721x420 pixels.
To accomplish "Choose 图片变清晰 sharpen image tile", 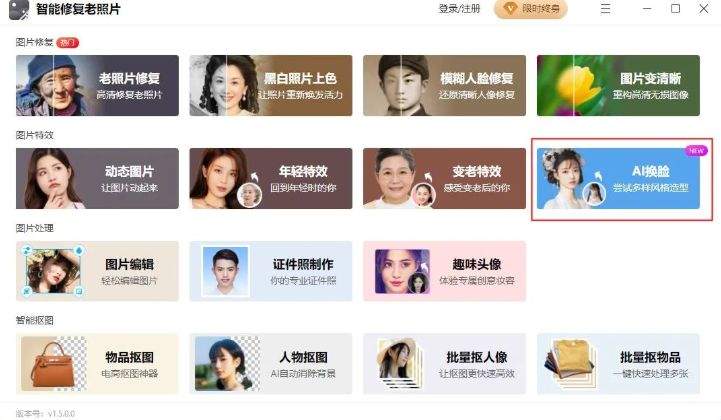I will 618,86.
